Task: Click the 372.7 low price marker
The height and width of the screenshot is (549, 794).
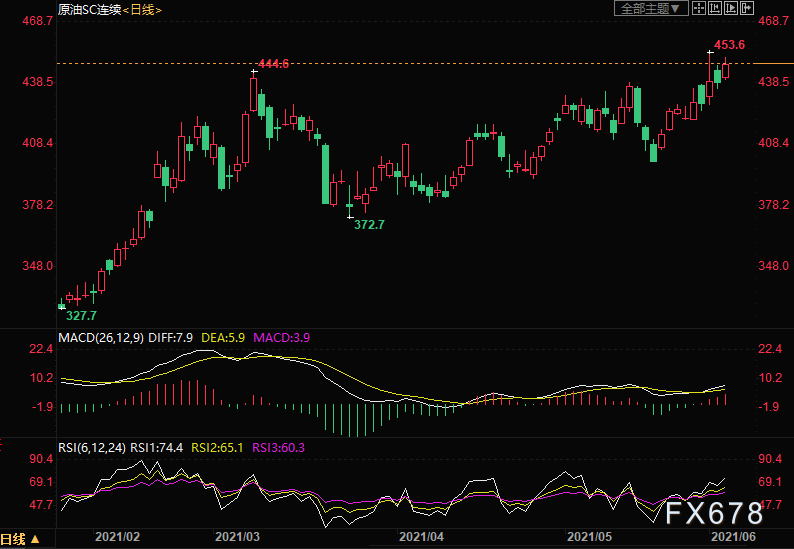Action: (x=370, y=225)
